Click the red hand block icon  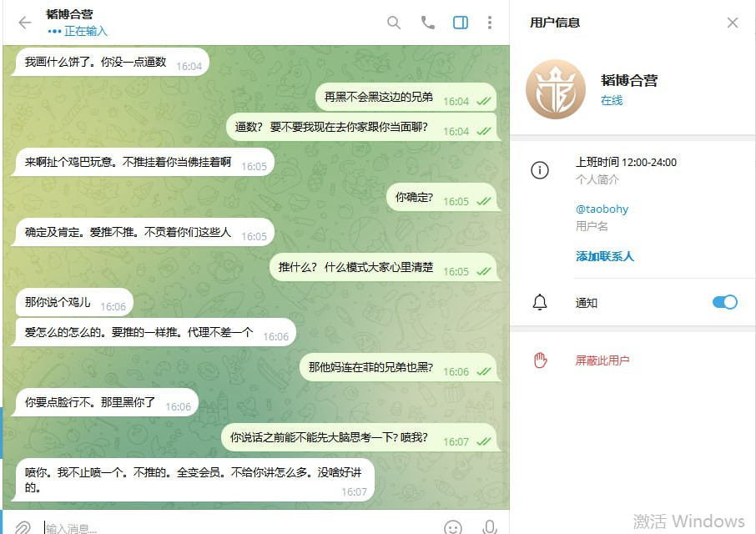540,360
